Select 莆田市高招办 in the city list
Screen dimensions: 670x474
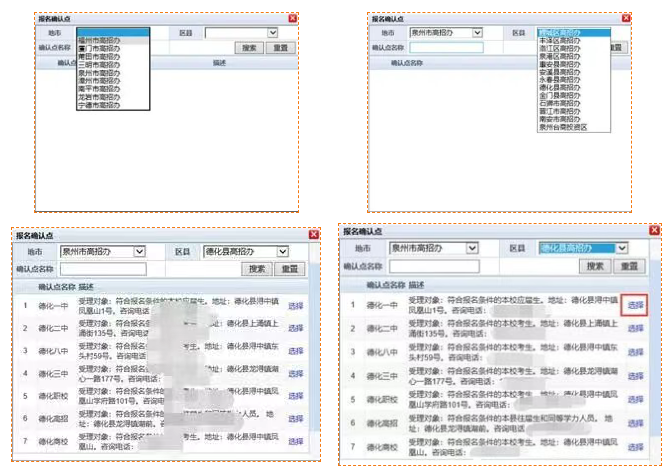[x=97, y=56]
